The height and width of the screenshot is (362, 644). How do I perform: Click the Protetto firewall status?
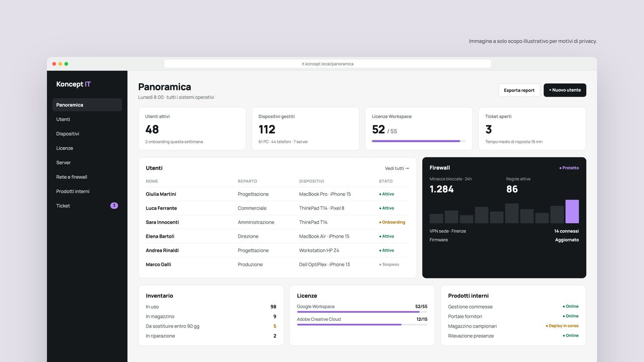point(569,168)
